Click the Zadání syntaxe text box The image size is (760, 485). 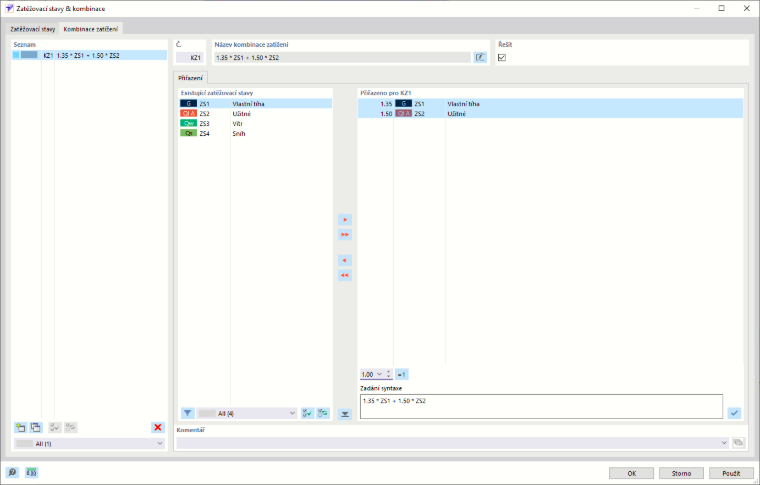tap(541, 406)
